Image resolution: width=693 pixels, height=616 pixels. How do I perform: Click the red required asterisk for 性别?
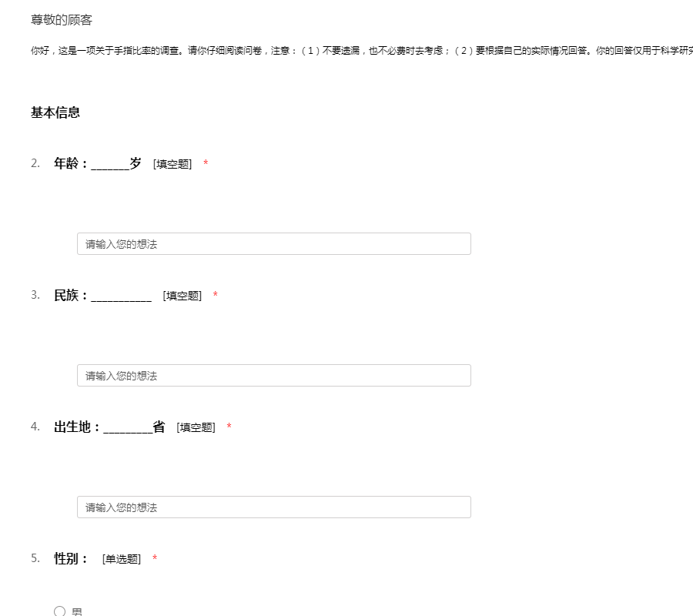coord(155,558)
